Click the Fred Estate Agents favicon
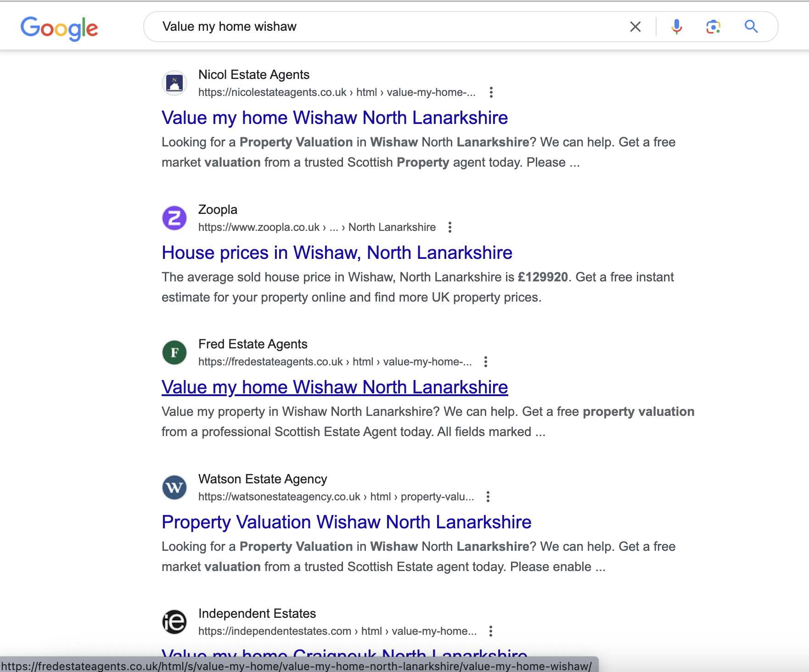 pyautogui.click(x=174, y=353)
